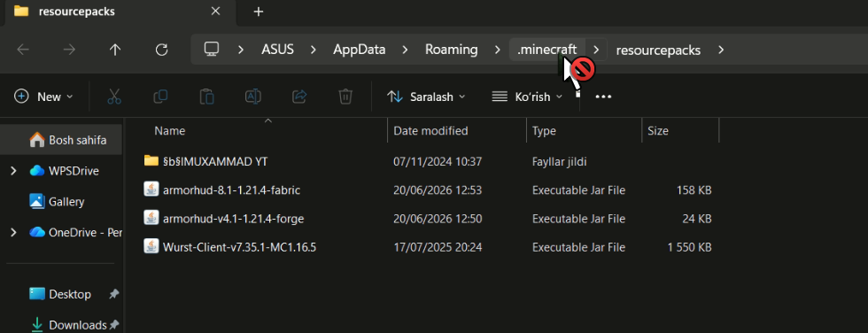Sort by the Size column header
868x333 pixels.
tap(658, 131)
